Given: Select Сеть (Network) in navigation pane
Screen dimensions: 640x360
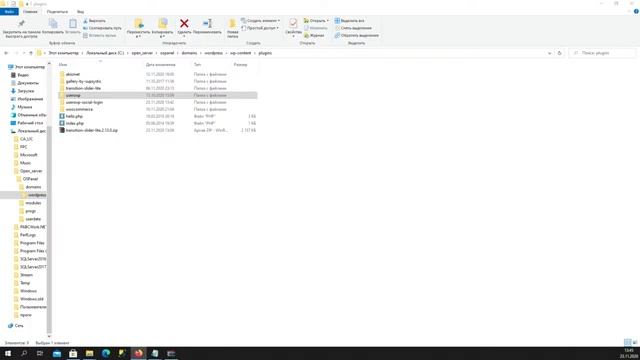Looking at the screenshot, I should click(x=19, y=326).
